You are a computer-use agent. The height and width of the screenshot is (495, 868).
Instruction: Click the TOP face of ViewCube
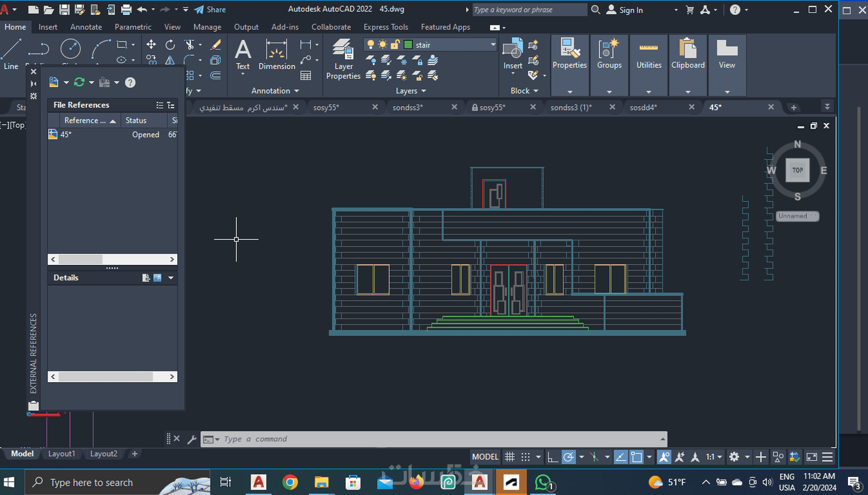798,170
